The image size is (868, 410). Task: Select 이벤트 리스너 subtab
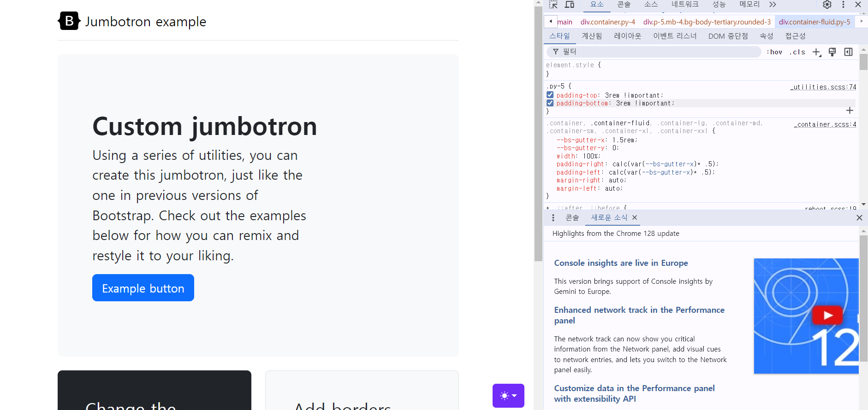click(675, 36)
